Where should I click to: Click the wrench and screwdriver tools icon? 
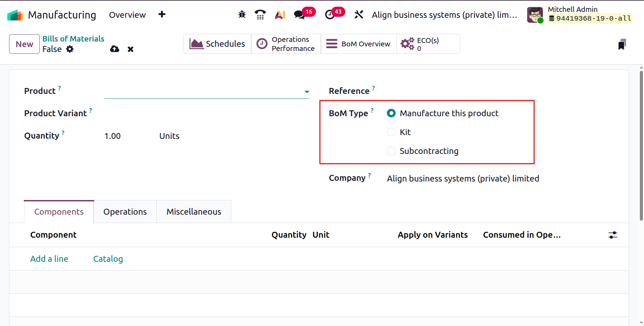coord(359,15)
